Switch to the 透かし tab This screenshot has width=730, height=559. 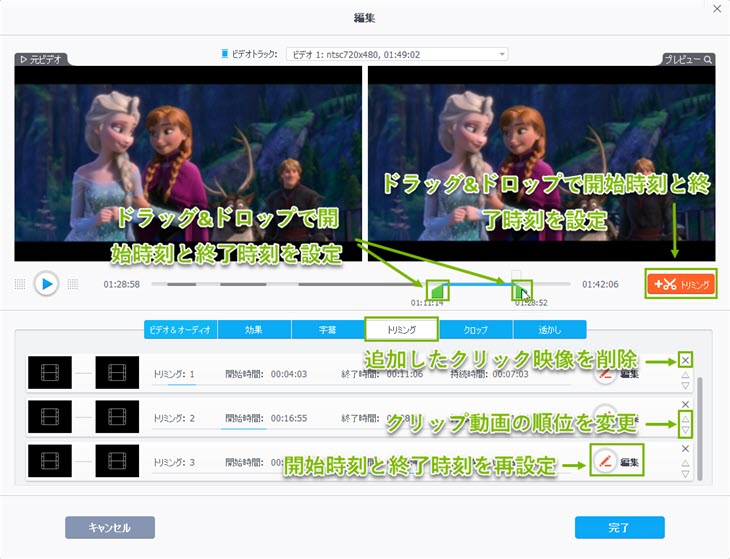(x=549, y=330)
